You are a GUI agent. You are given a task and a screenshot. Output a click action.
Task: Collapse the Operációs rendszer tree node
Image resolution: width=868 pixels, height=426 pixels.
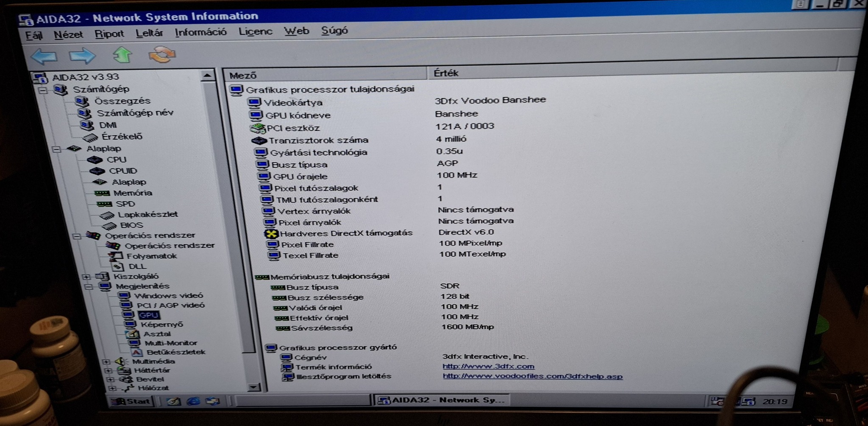pos(77,236)
